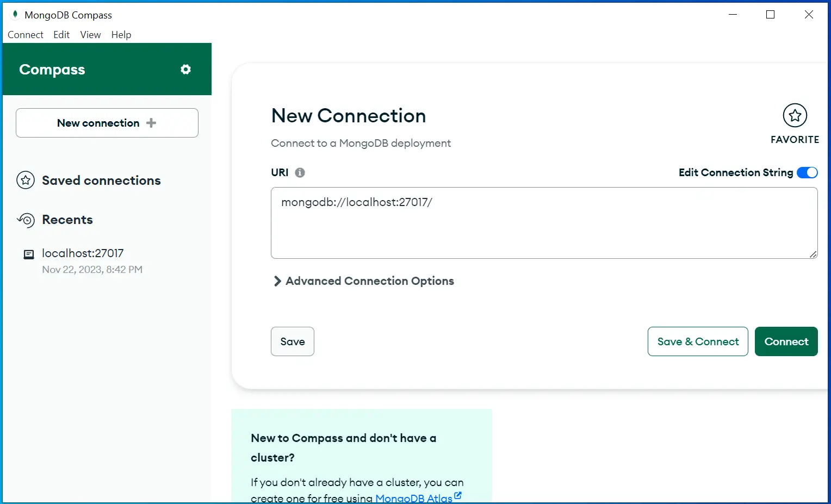
Task: Close the MongoDB Compass window
Action: [809, 15]
